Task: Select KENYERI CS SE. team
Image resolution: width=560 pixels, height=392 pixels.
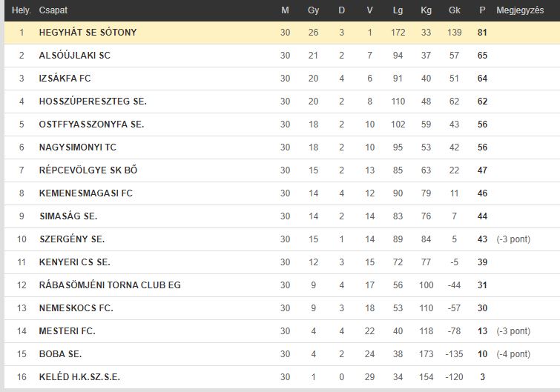Action: coord(75,262)
